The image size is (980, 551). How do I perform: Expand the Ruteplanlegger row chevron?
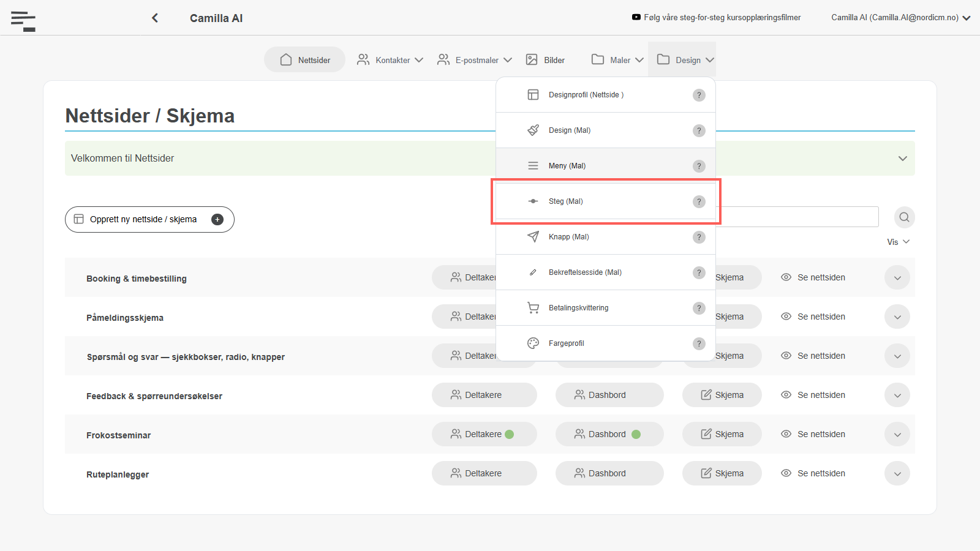897,473
